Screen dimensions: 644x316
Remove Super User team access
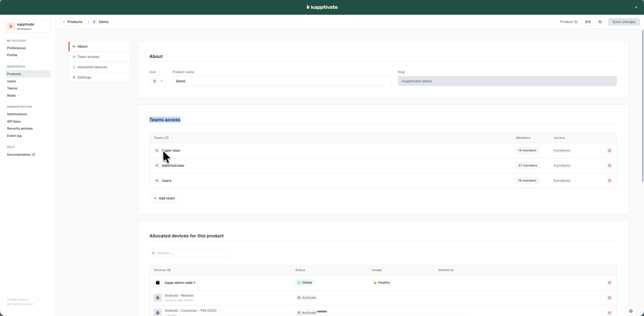pos(609,150)
